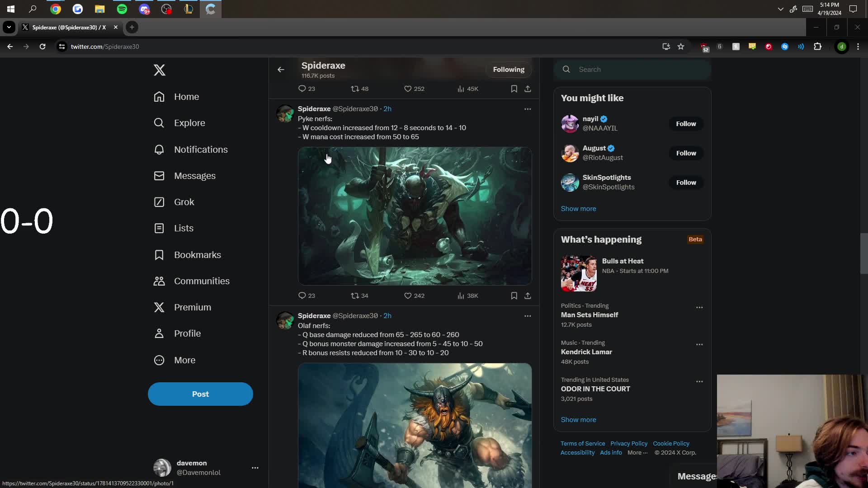Open Profile in sidebar
Viewport: 868px width, 488px height.
[x=177, y=333]
